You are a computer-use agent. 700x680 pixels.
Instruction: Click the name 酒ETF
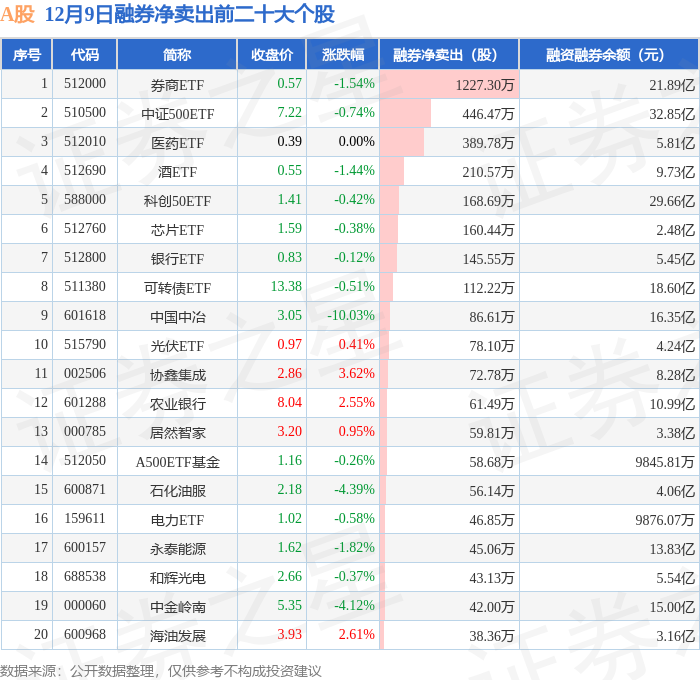(x=177, y=172)
